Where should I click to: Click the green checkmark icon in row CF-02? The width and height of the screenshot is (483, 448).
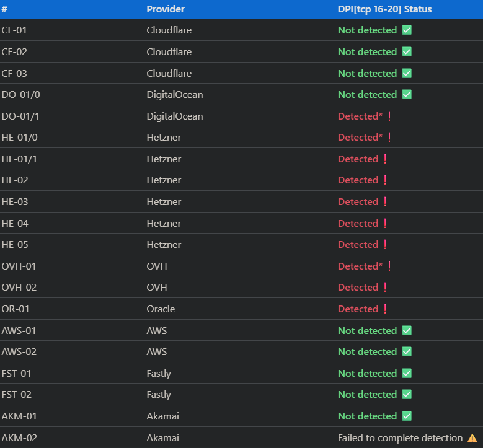pyautogui.click(x=407, y=51)
